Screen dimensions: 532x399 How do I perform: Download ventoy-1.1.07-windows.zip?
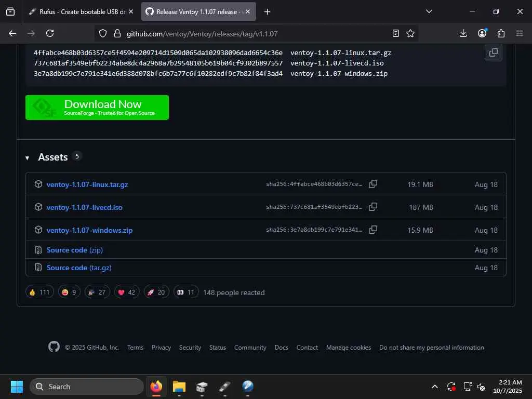pos(89,230)
